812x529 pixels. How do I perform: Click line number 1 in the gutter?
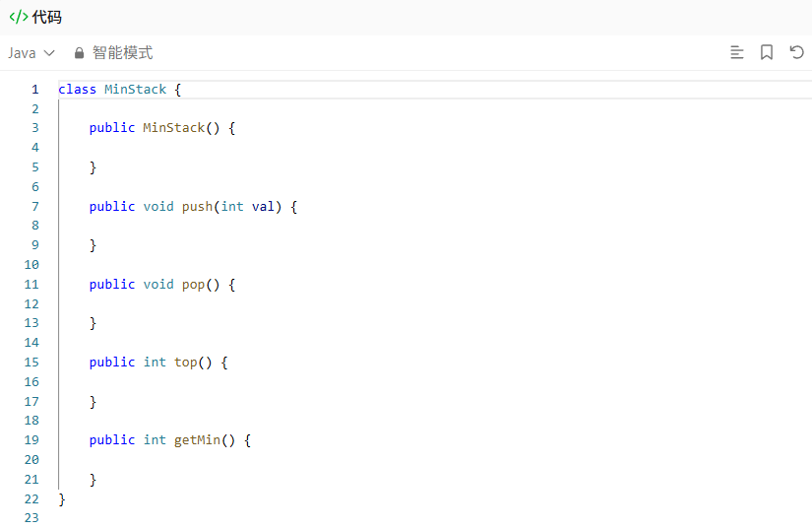click(35, 89)
